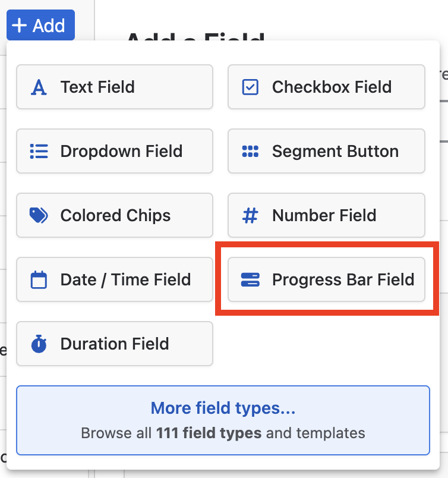
Task: Click the Date / Time calendar icon
Action: pyautogui.click(x=39, y=279)
